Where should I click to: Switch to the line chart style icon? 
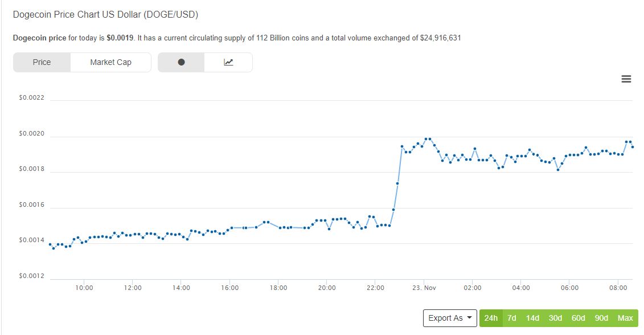click(x=228, y=62)
